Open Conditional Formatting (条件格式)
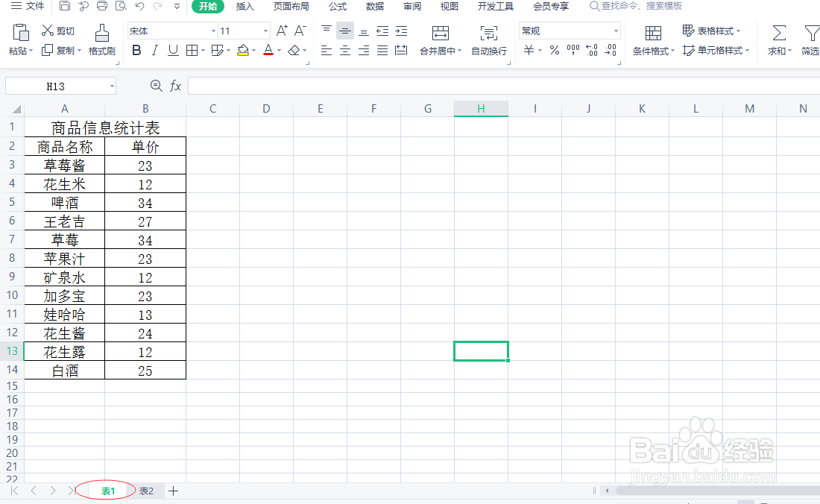Image resolution: width=820 pixels, height=504 pixels. [x=653, y=41]
